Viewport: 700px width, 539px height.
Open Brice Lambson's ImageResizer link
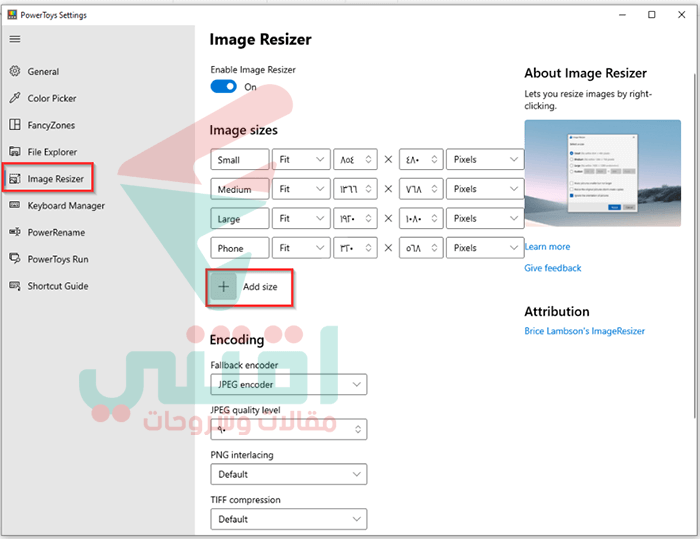[x=584, y=331]
